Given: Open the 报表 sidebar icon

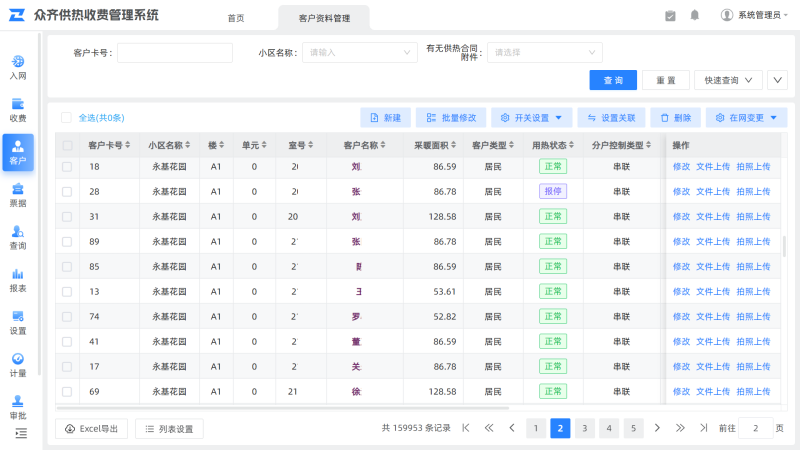Looking at the screenshot, I should pos(18,280).
